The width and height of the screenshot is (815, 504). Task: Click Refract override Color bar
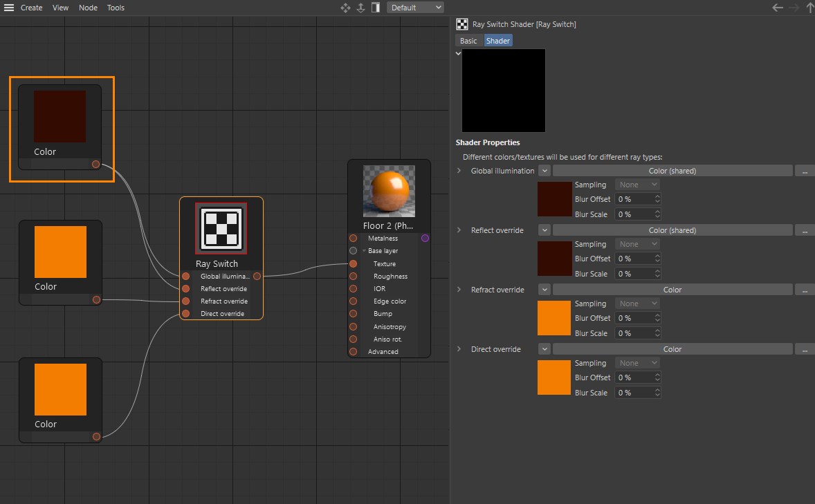pyautogui.click(x=672, y=290)
